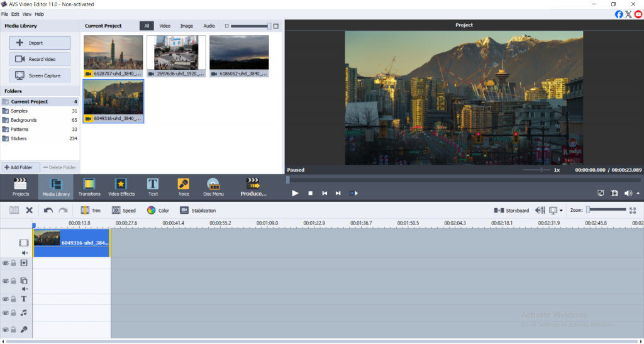Open the Video Effects panel

121,187
